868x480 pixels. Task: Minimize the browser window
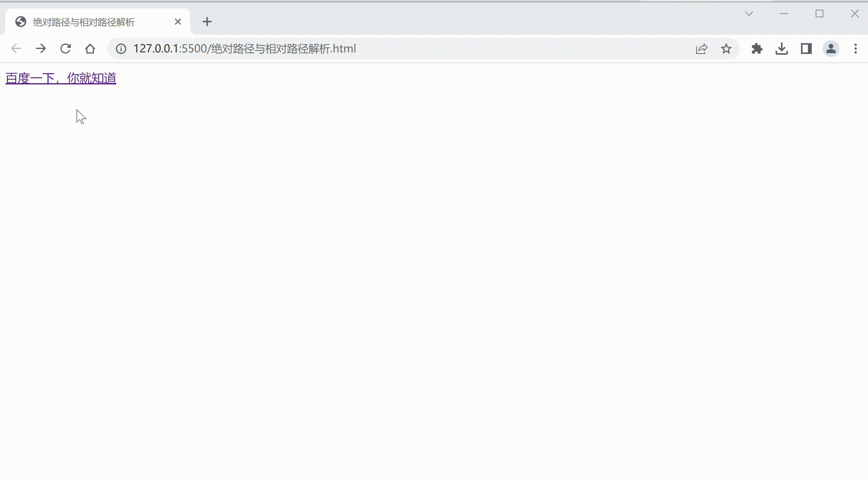(x=784, y=14)
